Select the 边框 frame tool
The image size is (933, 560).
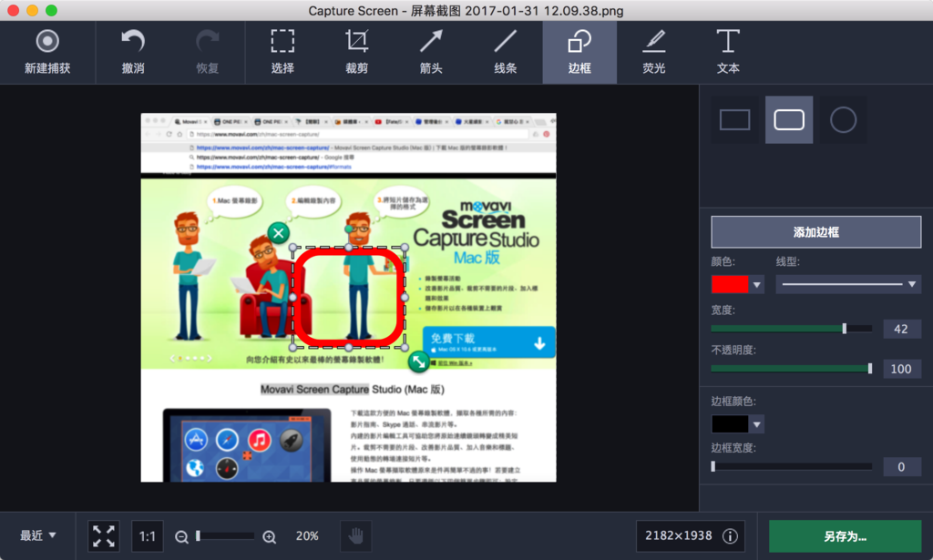pyautogui.click(x=579, y=52)
